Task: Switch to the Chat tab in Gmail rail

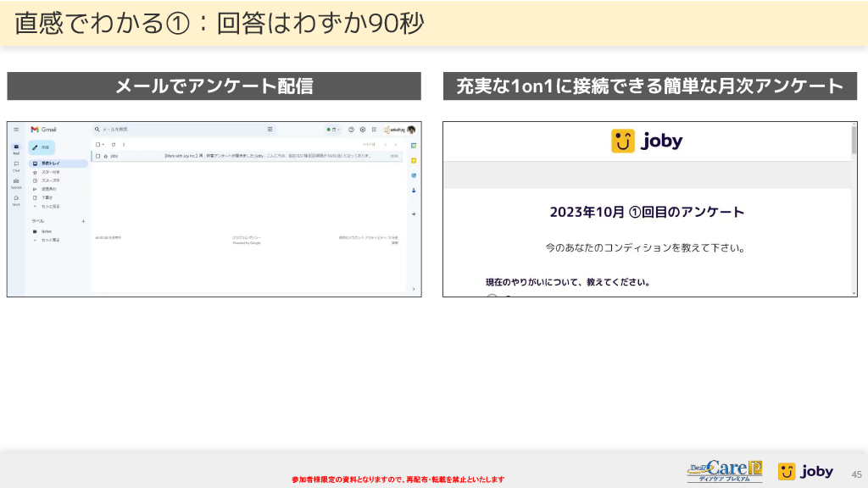Action: coord(16,164)
